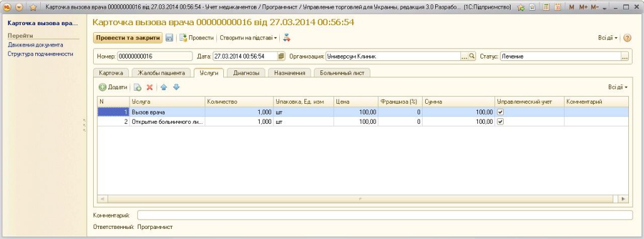
Task: Open Движения документа link
Action: point(35,45)
